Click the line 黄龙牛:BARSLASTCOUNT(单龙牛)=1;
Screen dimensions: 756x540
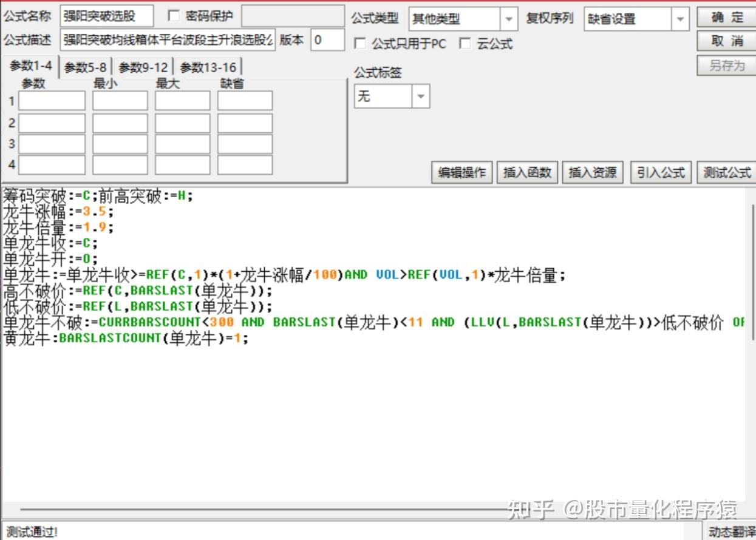[x=126, y=338]
